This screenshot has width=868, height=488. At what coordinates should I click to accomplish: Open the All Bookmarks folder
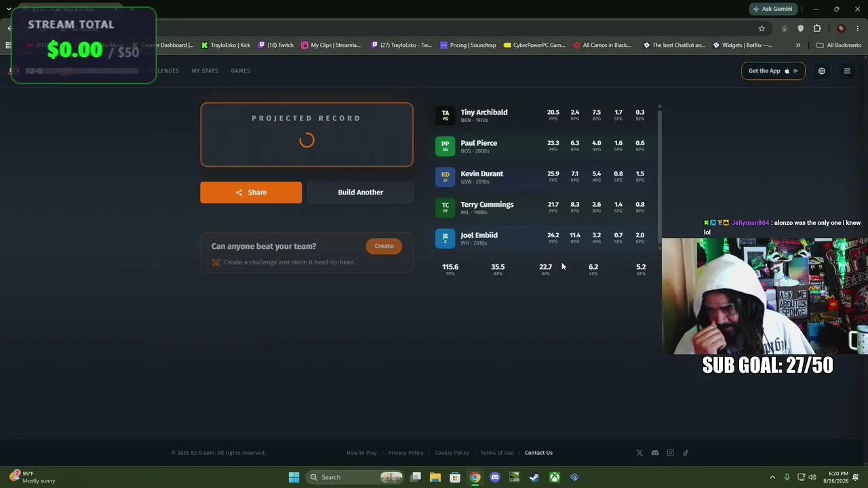pos(839,45)
